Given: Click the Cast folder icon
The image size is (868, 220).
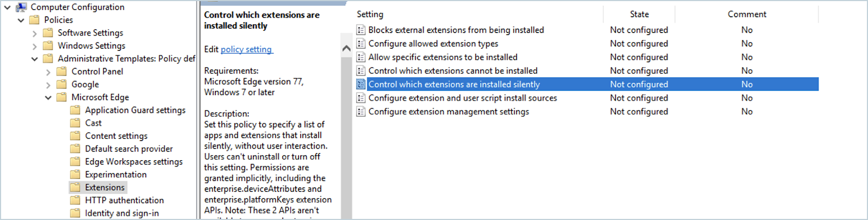Looking at the screenshot, I should (x=76, y=123).
